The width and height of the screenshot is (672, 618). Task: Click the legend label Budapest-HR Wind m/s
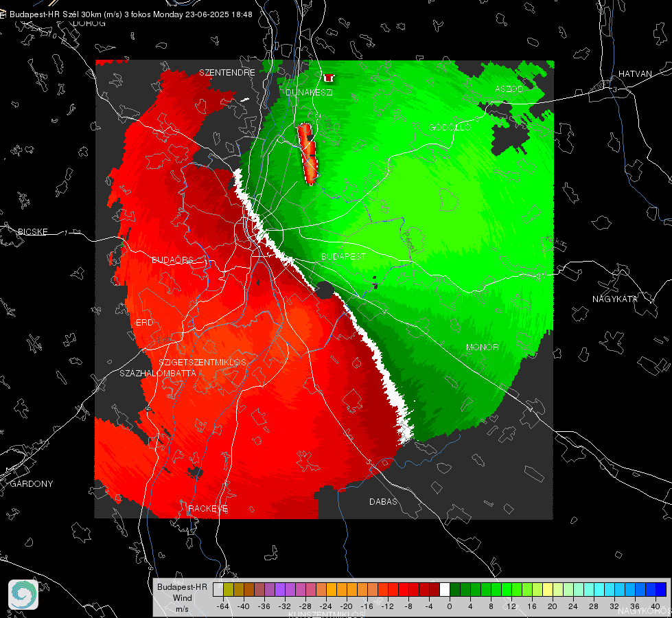[182, 597]
